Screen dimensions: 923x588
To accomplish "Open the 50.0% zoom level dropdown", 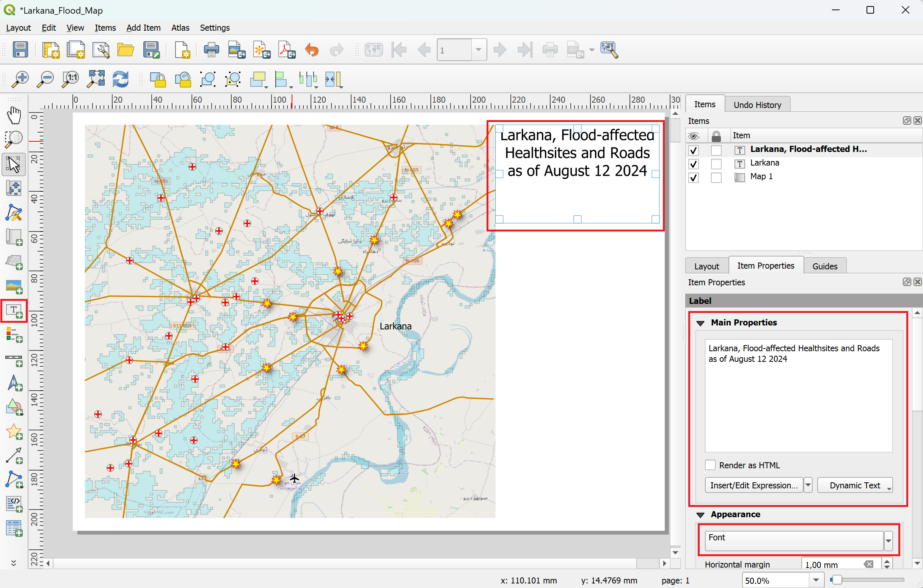I will pos(816,580).
